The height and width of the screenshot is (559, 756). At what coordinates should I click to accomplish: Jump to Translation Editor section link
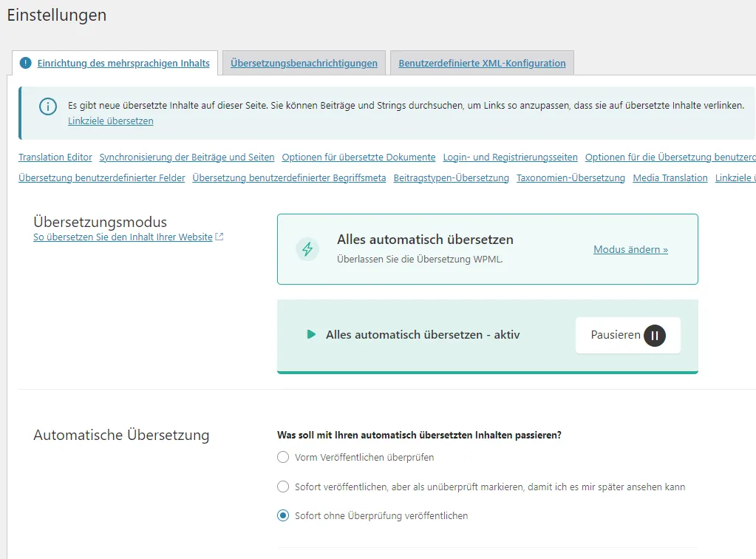click(x=55, y=157)
